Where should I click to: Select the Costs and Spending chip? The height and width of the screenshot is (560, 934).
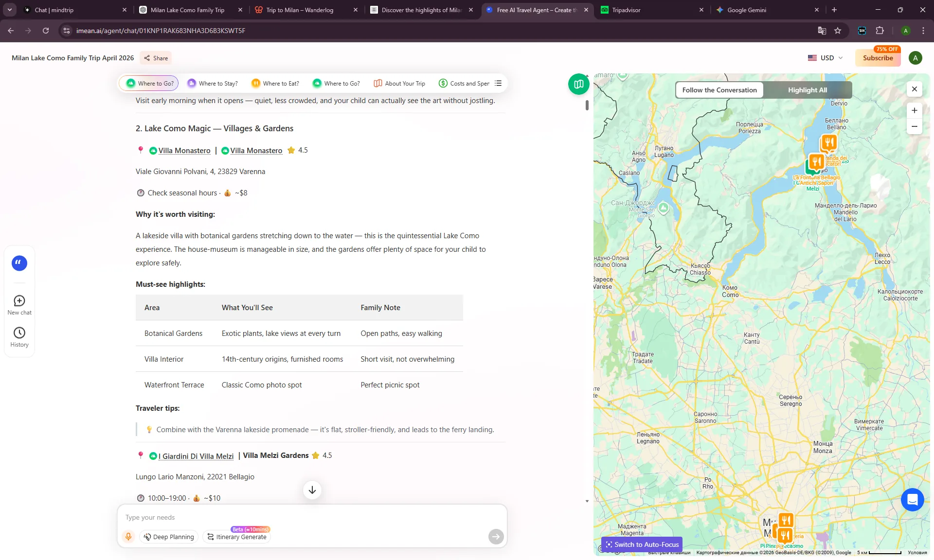coord(464,83)
